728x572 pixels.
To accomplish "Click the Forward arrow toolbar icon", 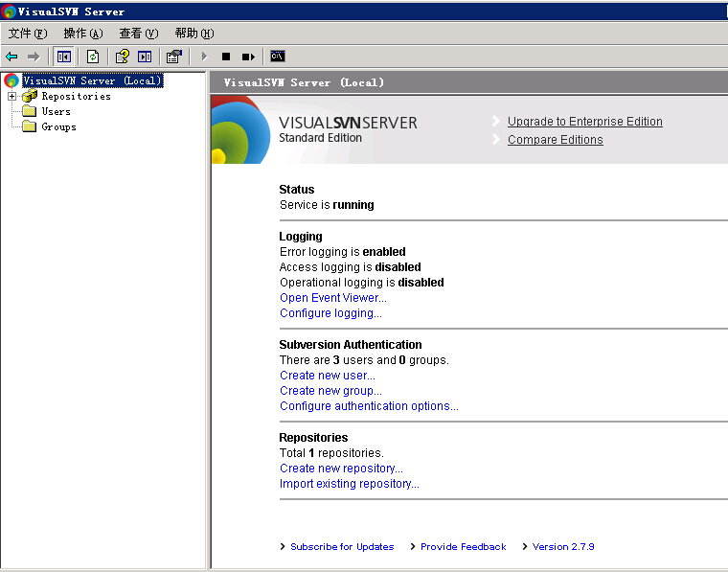I will pyautogui.click(x=34, y=57).
